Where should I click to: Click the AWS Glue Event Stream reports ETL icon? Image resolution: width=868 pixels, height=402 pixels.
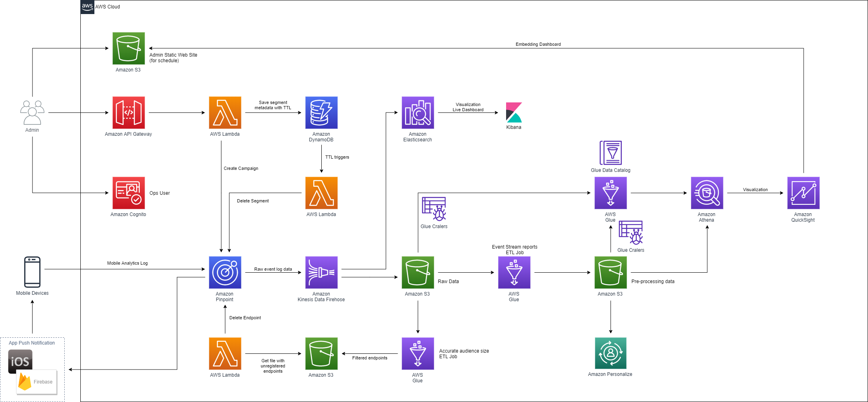coord(514,272)
